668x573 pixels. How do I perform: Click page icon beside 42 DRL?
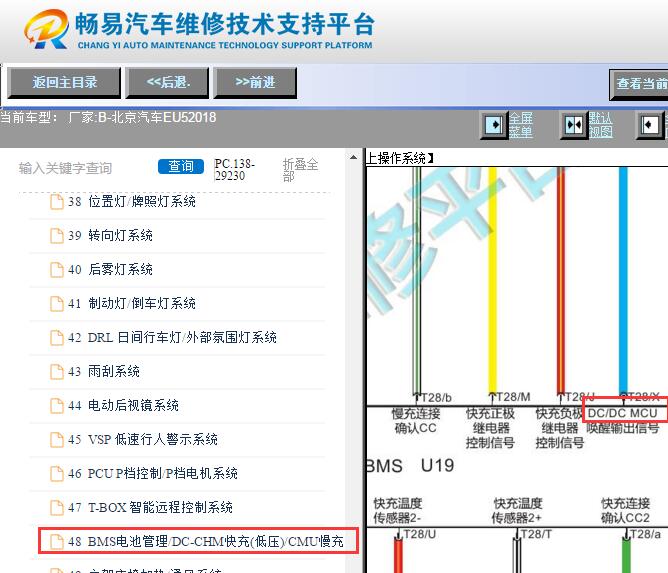pyautogui.click(x=57, y=337)
